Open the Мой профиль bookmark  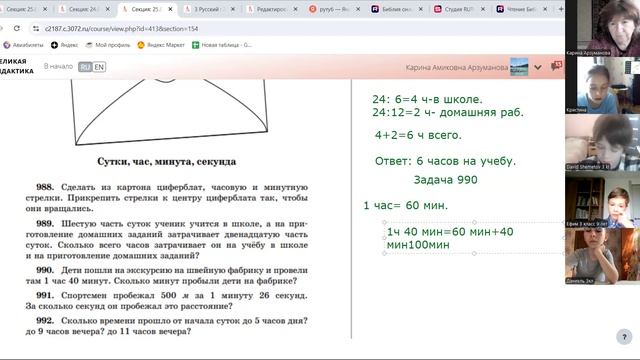[x=108, y=45]
